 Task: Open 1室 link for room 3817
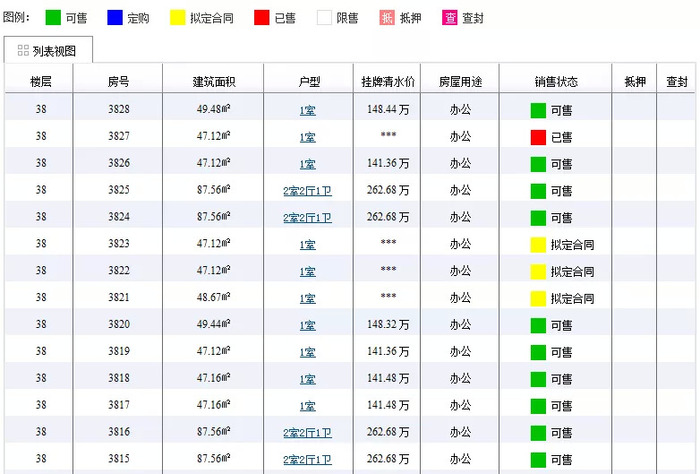tap(308, 406)
